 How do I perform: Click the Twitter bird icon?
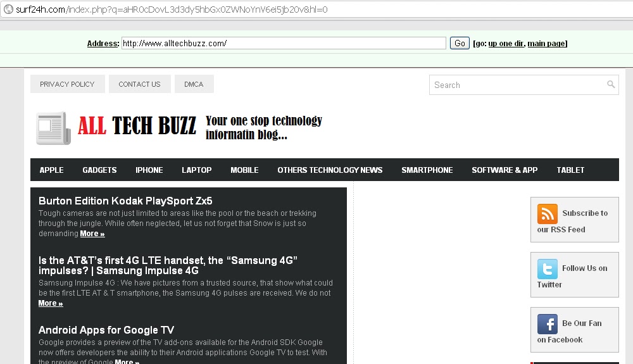(547, 269)
